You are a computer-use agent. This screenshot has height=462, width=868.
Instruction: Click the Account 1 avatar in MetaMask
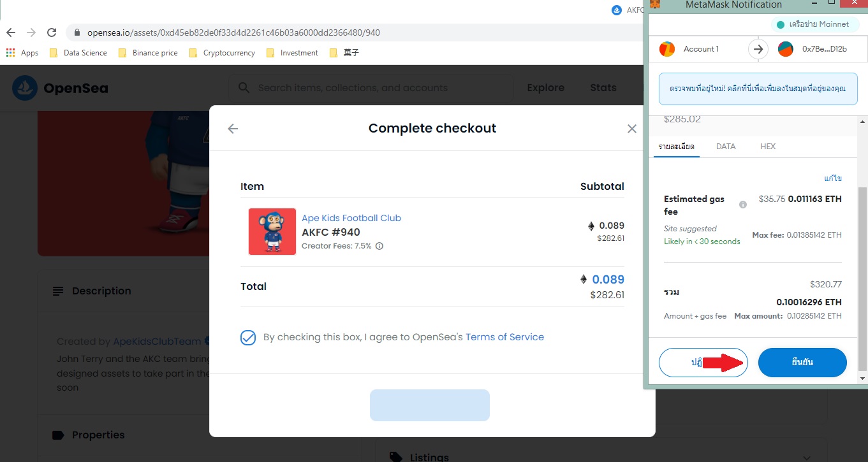(667, 49)
